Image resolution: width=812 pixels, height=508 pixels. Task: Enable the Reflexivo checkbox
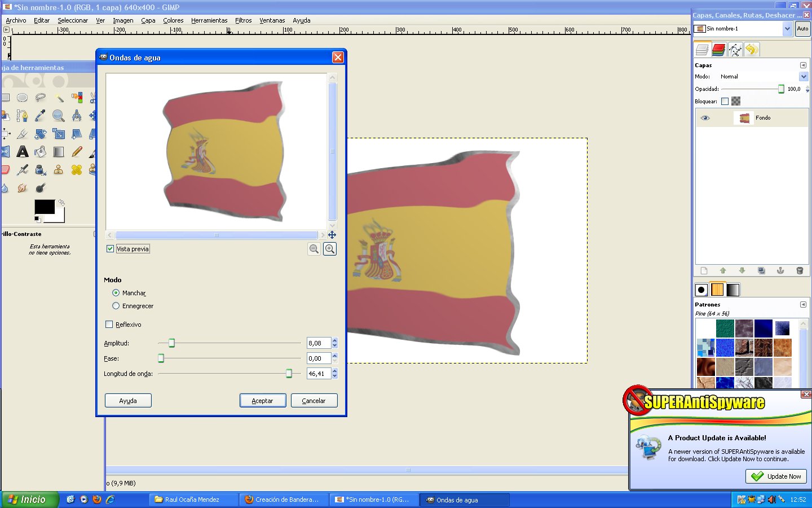pos(109,325)
